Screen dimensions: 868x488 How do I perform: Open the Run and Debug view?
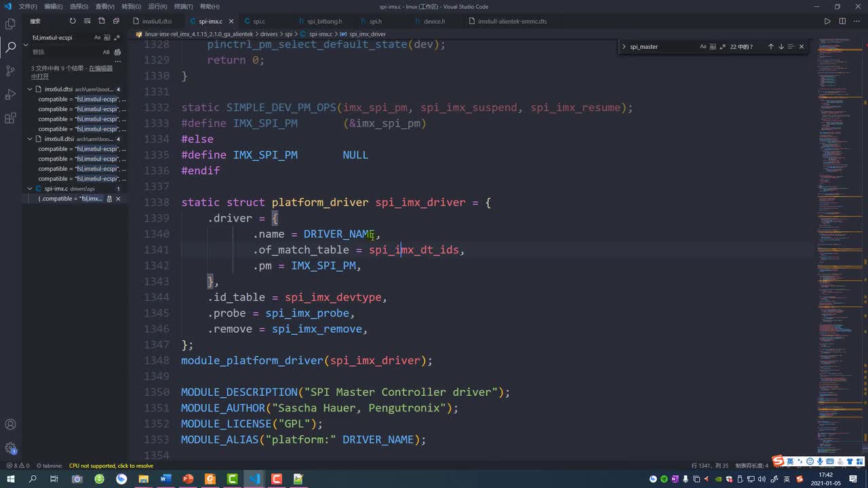(10, 94)
